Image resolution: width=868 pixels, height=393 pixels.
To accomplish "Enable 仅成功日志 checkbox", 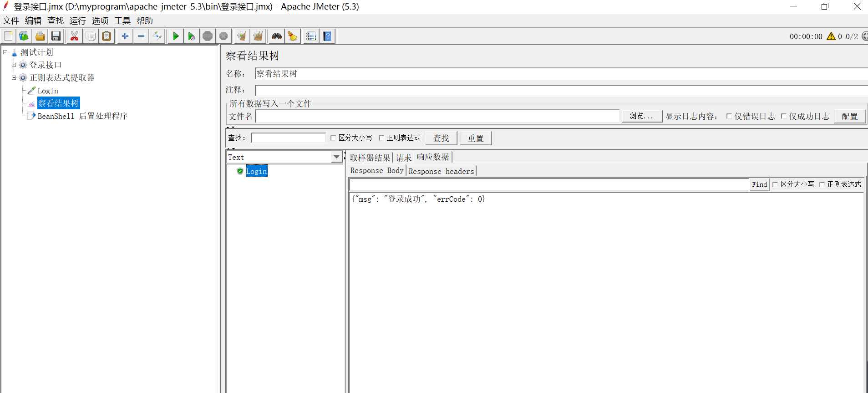I will point(784,116).
